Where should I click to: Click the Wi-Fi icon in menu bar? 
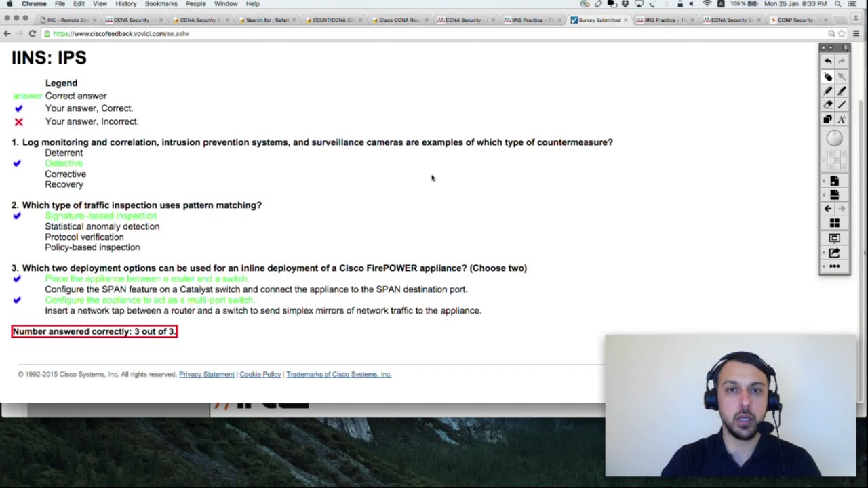tap(707, 4)
